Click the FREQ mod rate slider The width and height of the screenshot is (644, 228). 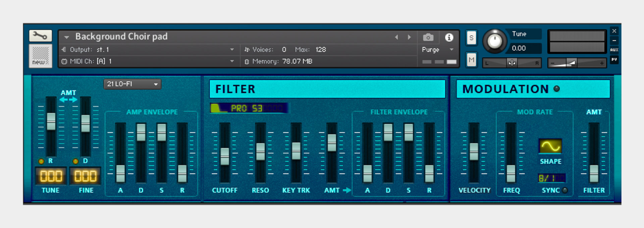(x=511, y=173)
